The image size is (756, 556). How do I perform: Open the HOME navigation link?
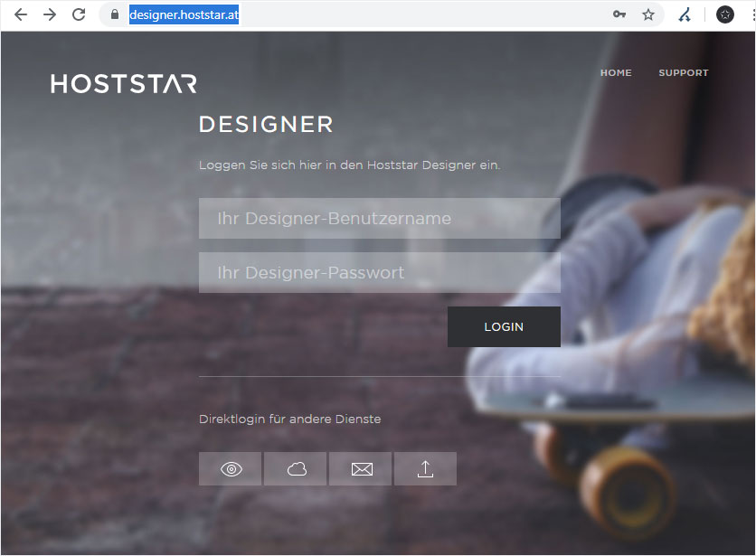(616, 73)
